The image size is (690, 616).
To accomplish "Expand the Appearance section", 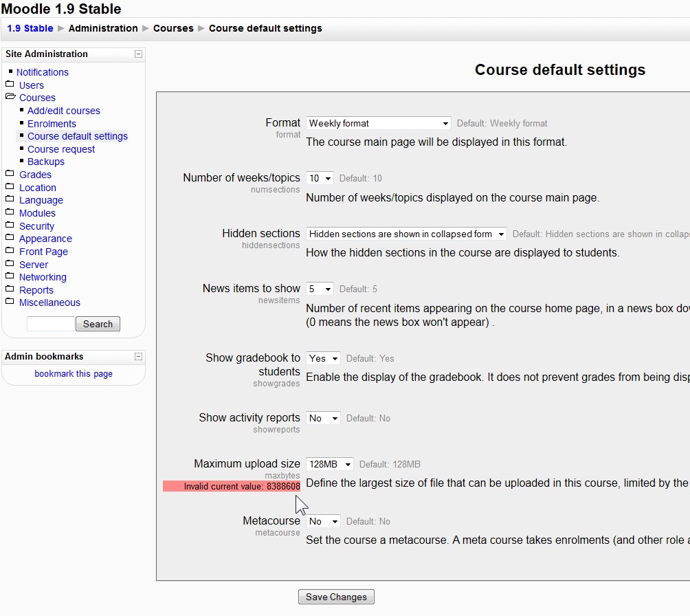I will tap(45, 239).
